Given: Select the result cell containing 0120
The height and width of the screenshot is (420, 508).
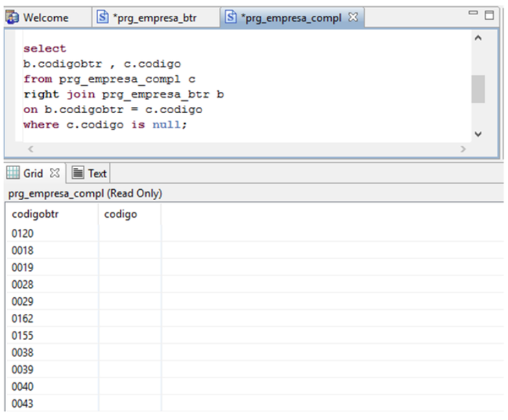Looking at the screenshot, I should click(23, 234).
